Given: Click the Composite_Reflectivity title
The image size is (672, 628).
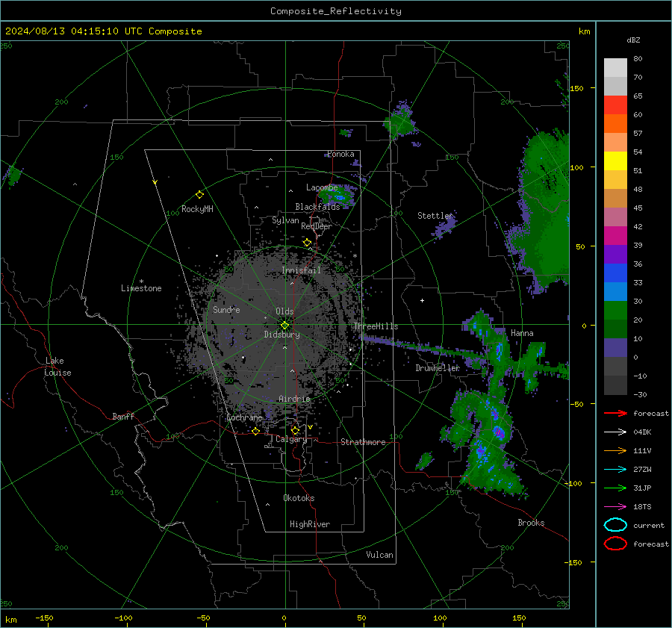Looking at the screenshot, I should (336, 11).
